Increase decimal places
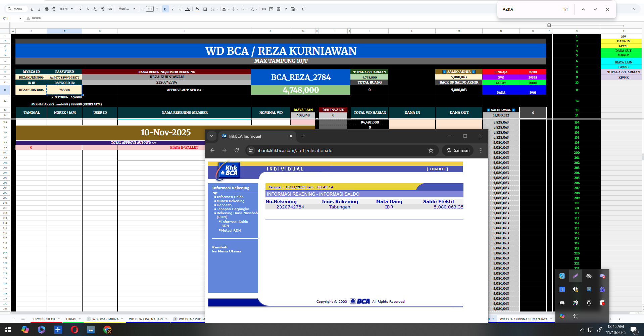The image size is (644, 336). [x=102, y=9]
